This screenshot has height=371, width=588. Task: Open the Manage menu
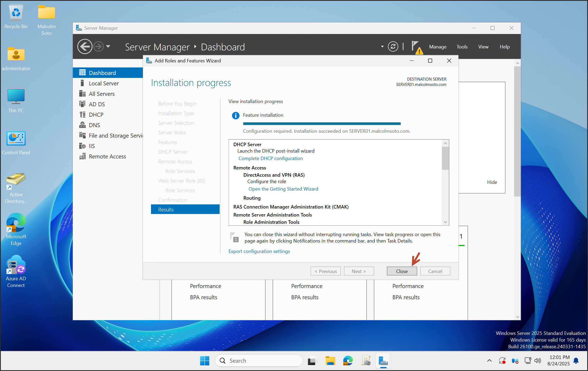[438, 47]
